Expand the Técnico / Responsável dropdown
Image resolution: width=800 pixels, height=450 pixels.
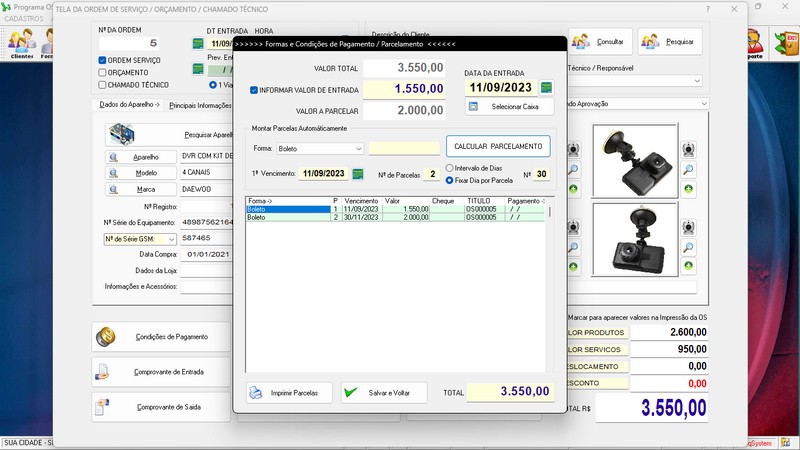[696, 80]
